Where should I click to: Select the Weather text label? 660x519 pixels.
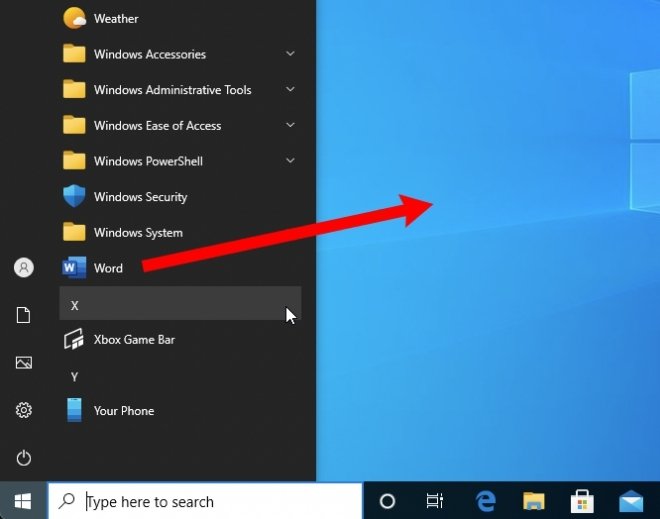pos(116,19)
